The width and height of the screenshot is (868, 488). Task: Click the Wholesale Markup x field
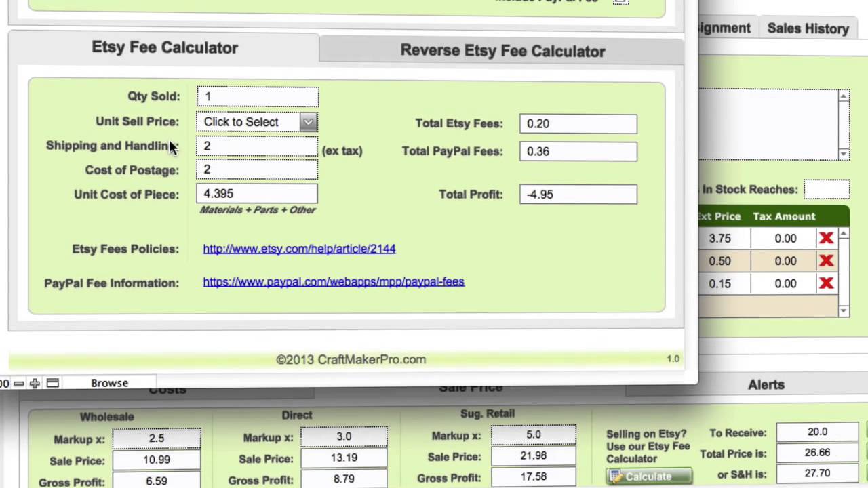pyautogui.click(x=157, y=438)
